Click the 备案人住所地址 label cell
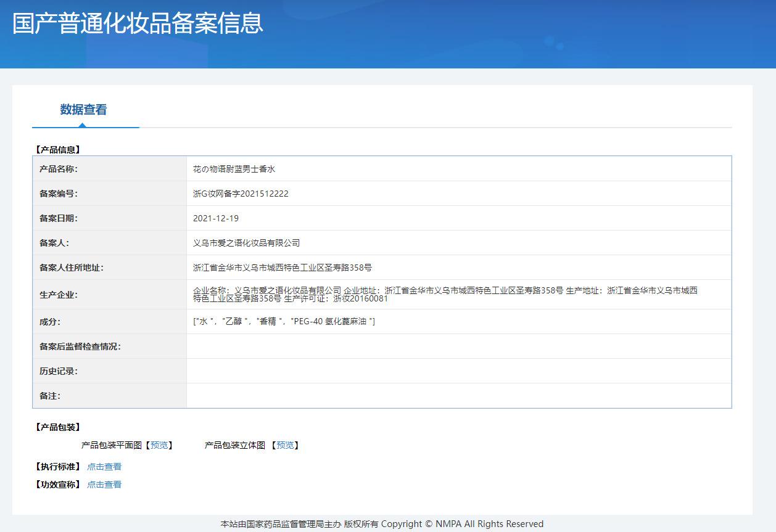Screen dimensions: 776x532 pyautogui.click(x=110, y=268)
